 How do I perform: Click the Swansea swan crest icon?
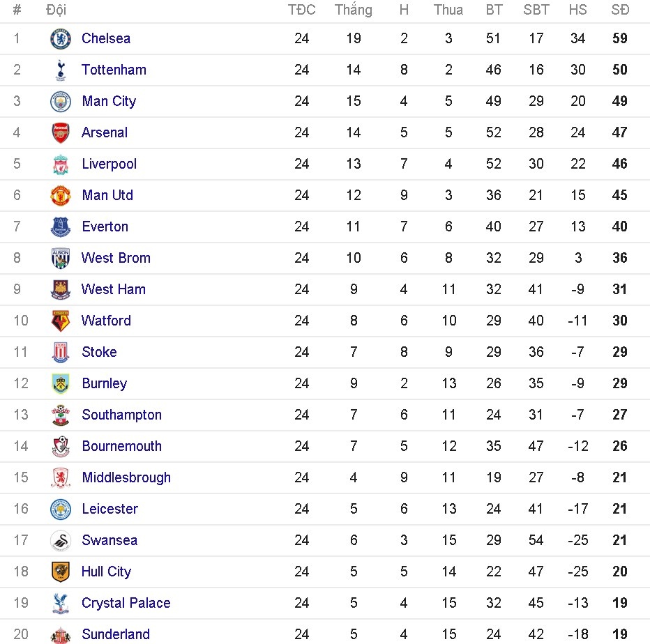click(x=61, y=540)
